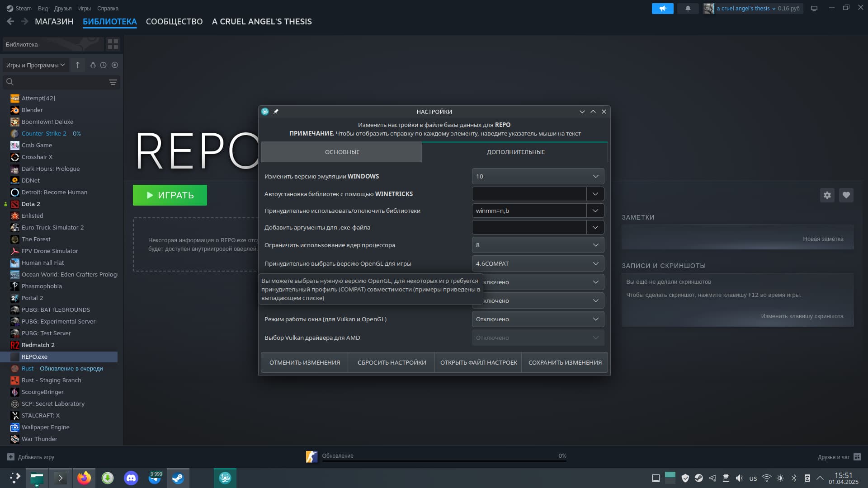
Task: Click Изменить клавишу скриншота link
Action: (802, 316)
